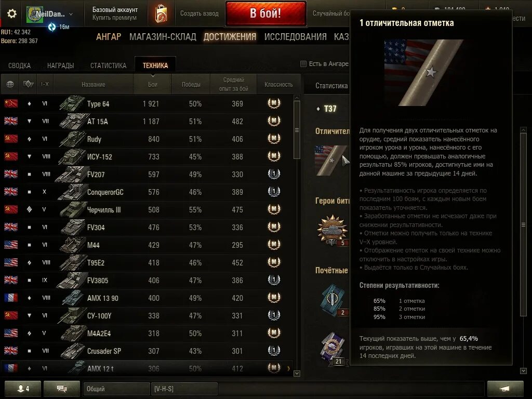Open the chat channels speech bubble icon
The width and height of the screenshot is (532, 399).
62,389
